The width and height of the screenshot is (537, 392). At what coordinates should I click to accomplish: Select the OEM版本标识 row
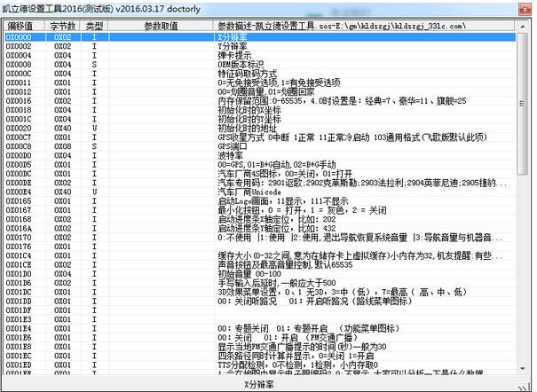click(x=259, y=65)
